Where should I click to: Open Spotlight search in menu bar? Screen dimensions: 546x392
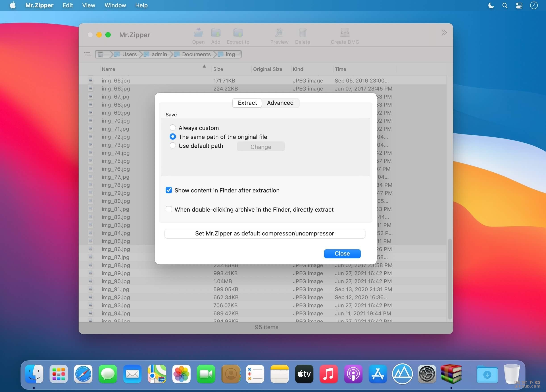(x=505, y=5)
